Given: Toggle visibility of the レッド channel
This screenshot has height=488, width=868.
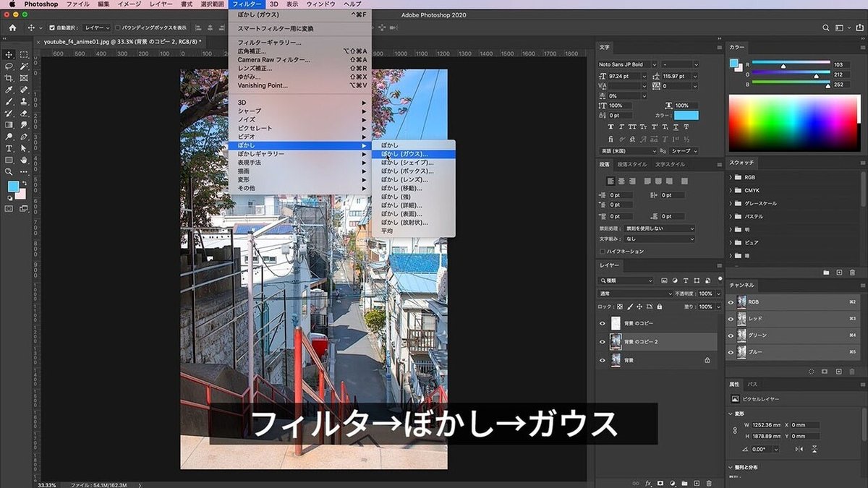Looking at the screenshot, I should (x=732, y=319).
